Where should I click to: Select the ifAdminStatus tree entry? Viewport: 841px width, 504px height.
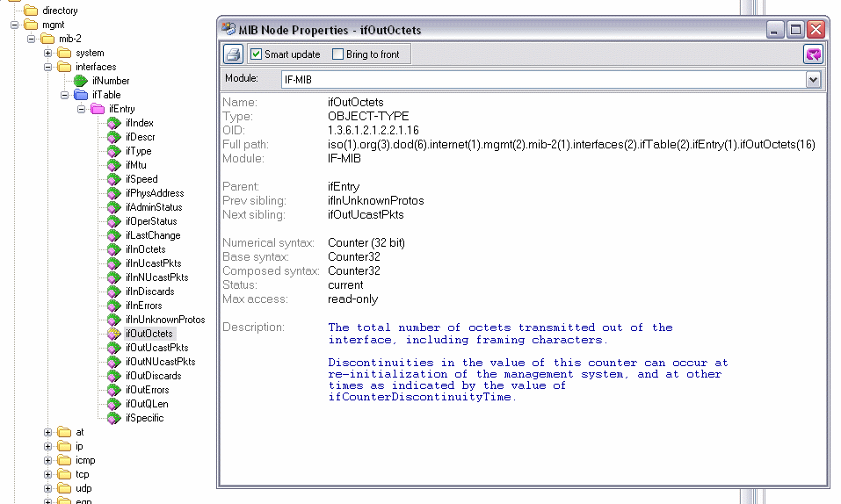(154, 207)
